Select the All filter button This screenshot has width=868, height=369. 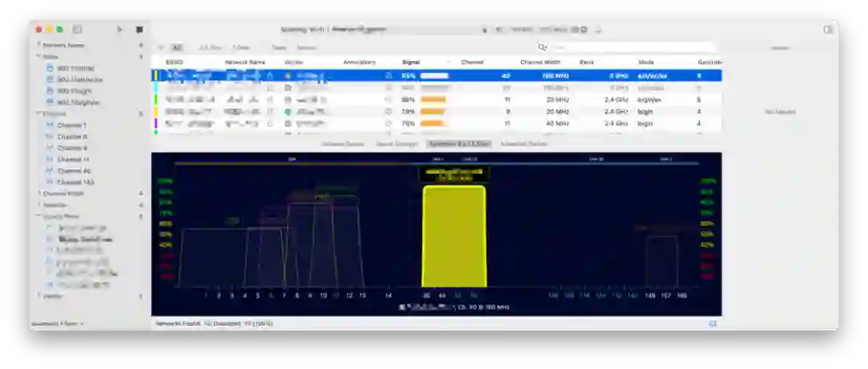[177, 47]
